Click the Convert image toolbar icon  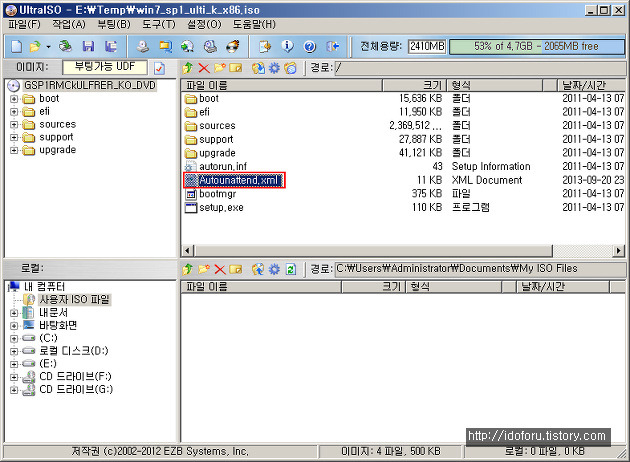coord(187,47)
